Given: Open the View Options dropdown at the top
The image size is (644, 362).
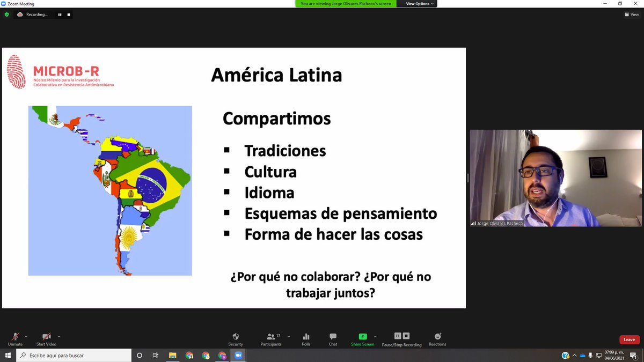Looking at the screenshot, I should pos(420,3).
